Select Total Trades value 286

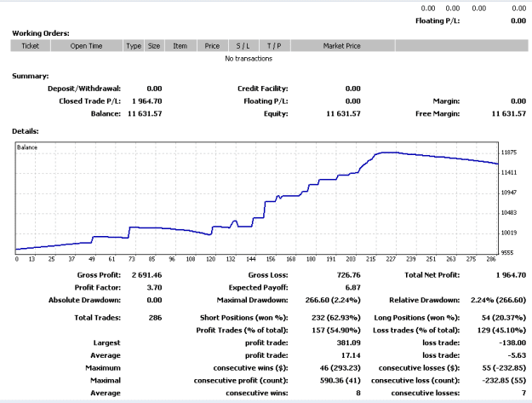155,318
